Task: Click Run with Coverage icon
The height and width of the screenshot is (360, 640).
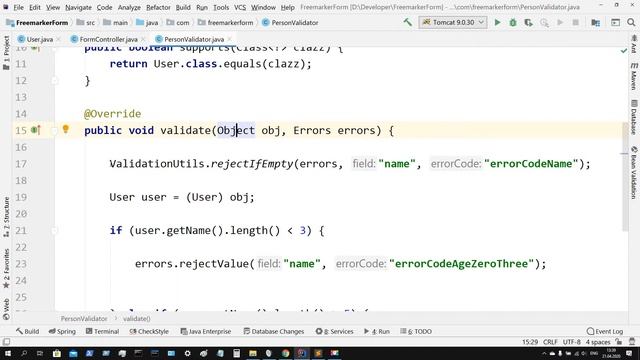Action: click(529, 22)
